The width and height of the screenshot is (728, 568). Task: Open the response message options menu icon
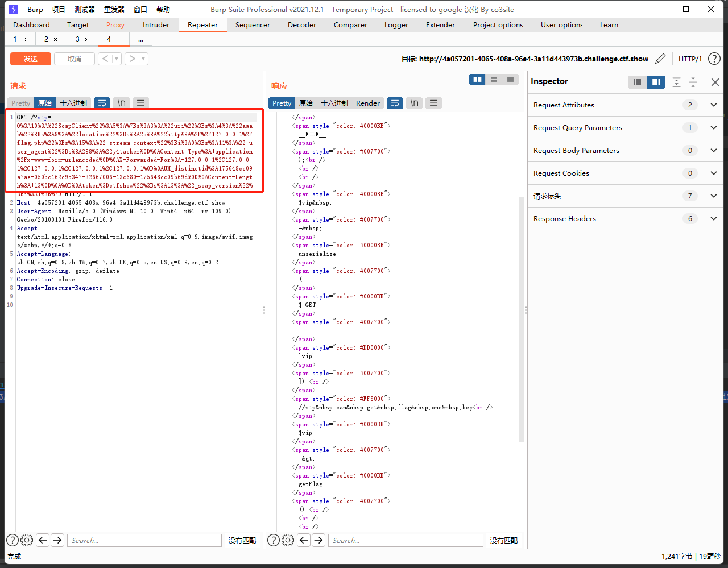click(433, 103)
